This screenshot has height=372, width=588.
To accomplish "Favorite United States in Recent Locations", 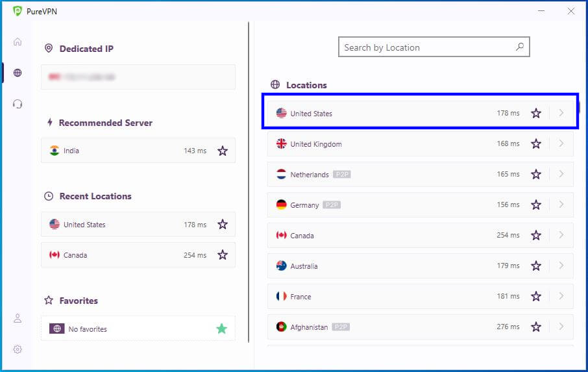I will pyautogui.click(x=223, y=224).
